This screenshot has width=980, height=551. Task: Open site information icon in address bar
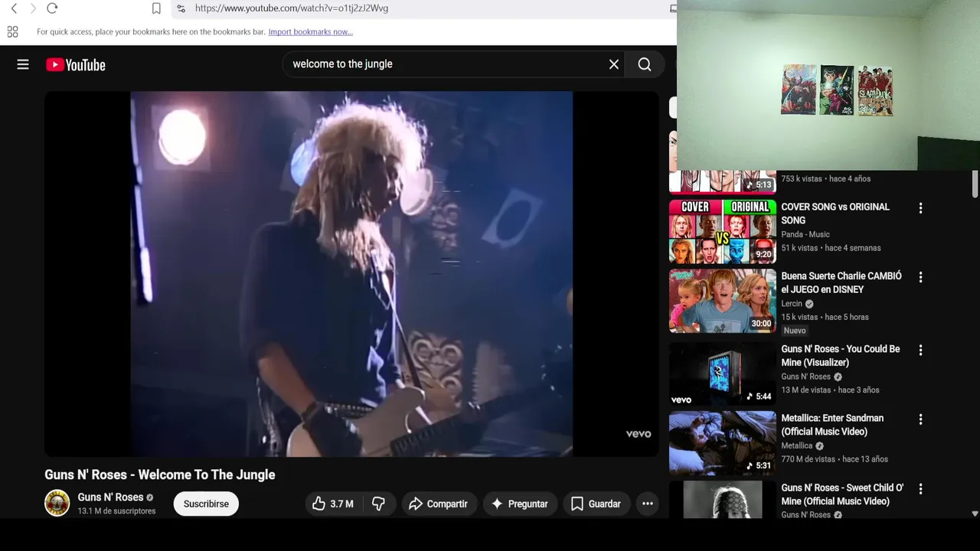point(181,8)
